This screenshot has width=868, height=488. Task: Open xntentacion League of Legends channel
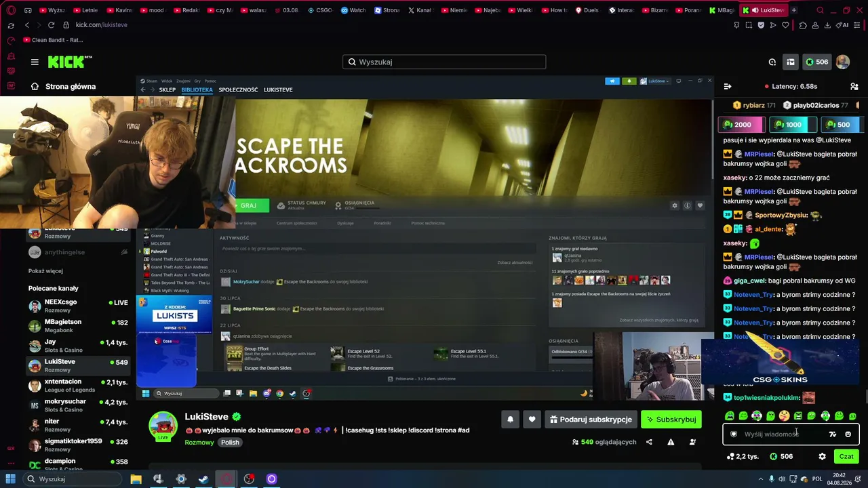(79, 386)
